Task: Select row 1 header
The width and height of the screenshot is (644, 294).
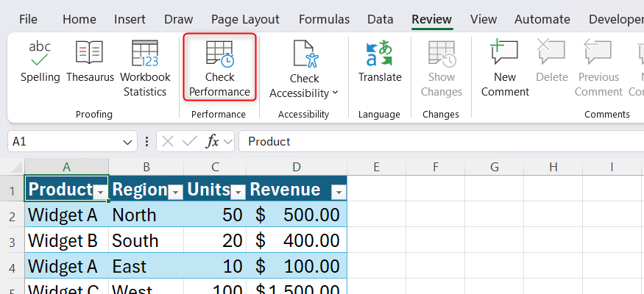Action: [12, 190]
